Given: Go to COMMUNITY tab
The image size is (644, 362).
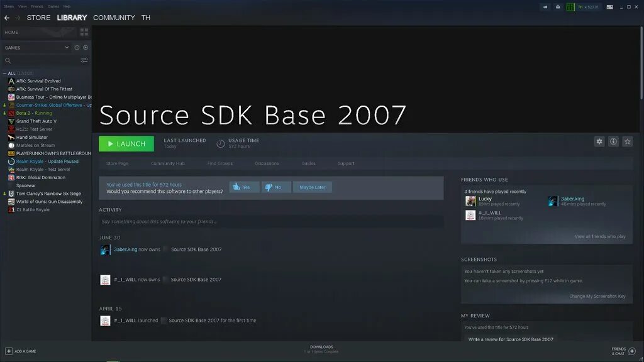Looking at the screenshot, I should [x=114, y=18].
